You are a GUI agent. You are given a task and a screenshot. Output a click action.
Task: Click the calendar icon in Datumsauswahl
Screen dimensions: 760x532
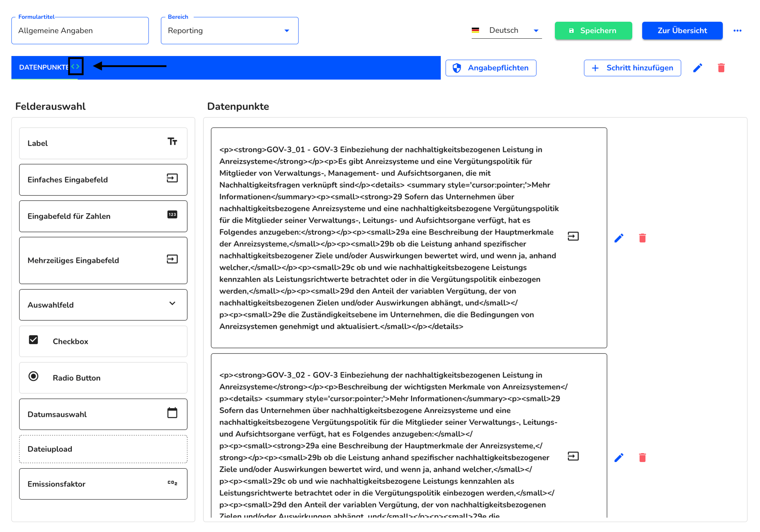172,413
